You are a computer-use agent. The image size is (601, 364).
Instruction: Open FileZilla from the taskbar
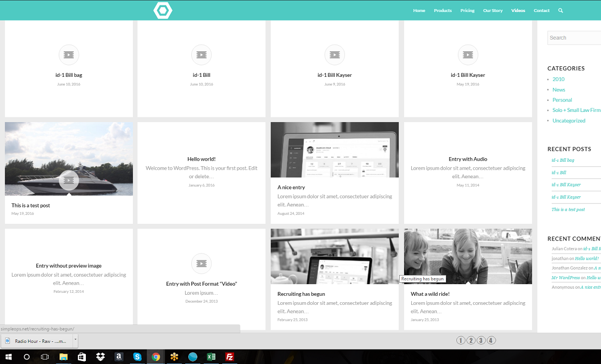229,357
